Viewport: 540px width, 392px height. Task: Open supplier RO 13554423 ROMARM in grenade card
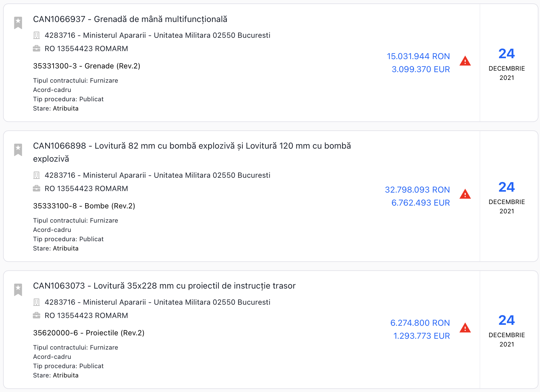tap(86, 49)
